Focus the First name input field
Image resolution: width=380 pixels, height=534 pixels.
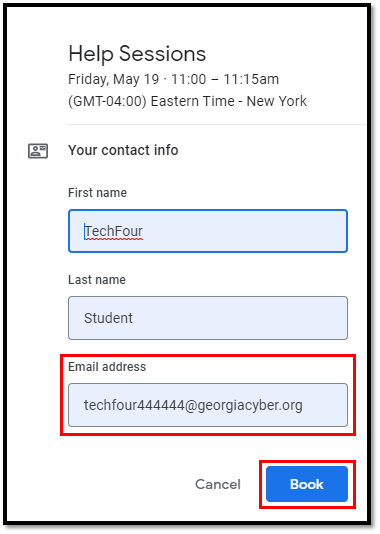click(208, 231)
